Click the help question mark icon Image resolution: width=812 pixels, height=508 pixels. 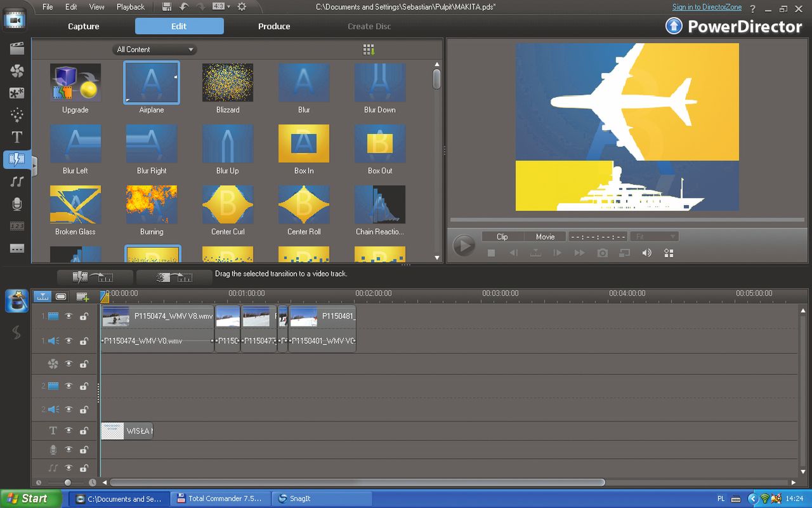pos(753,8)
